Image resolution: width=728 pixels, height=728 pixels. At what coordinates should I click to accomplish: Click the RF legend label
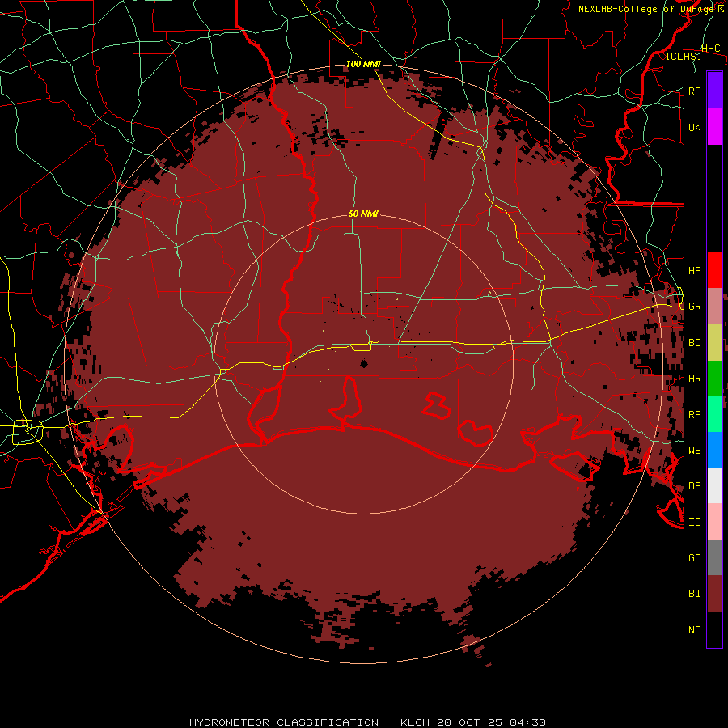pos(694,91)
